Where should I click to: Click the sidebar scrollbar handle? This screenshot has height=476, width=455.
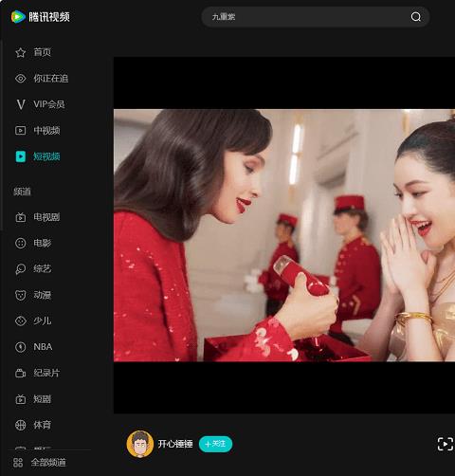coord(1,136)
